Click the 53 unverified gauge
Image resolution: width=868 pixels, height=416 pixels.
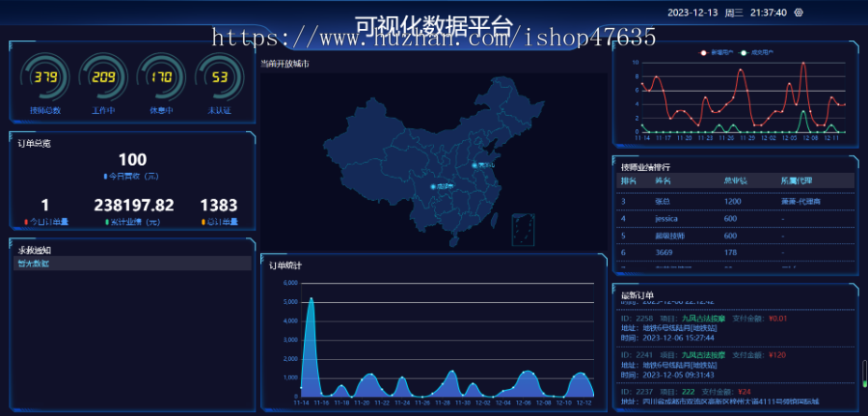tap(220, 77)
